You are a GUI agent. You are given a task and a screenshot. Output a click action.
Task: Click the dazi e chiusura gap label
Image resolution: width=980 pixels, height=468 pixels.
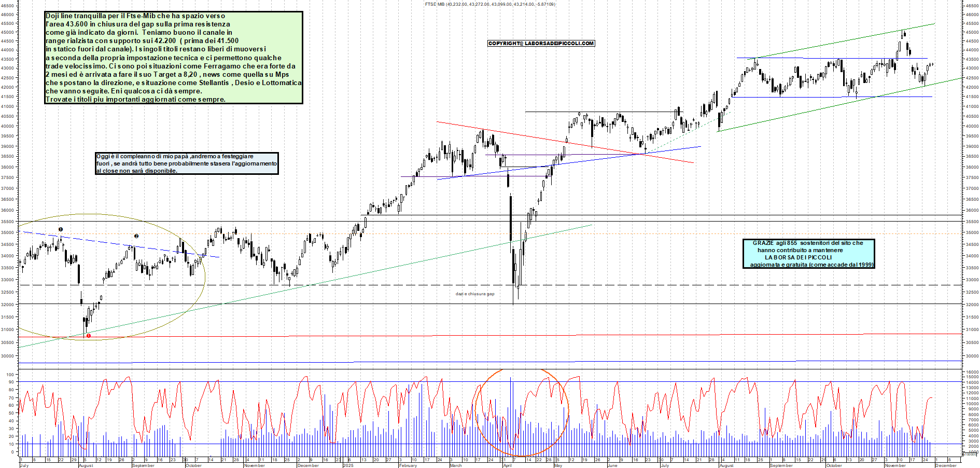click(x=475, y=293)
